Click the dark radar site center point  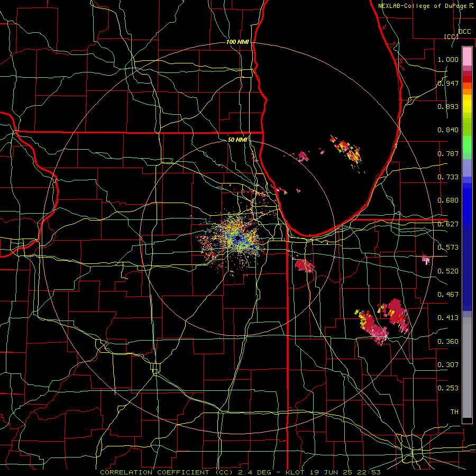click(237, 239)
